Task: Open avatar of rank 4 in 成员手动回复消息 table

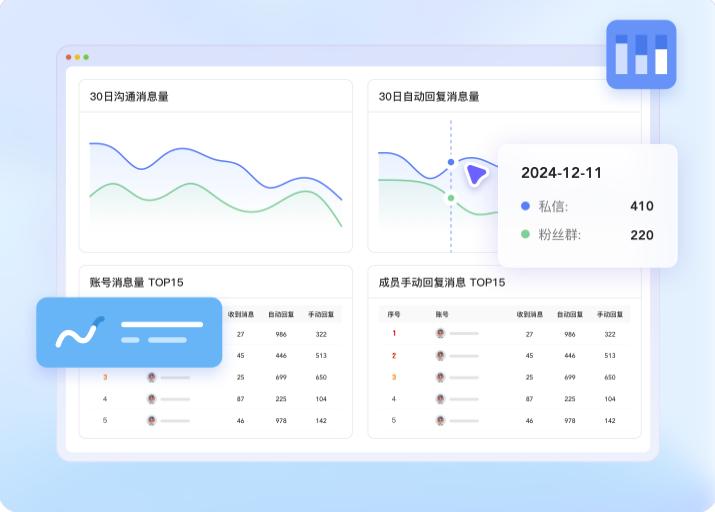Action: point(440,399)
